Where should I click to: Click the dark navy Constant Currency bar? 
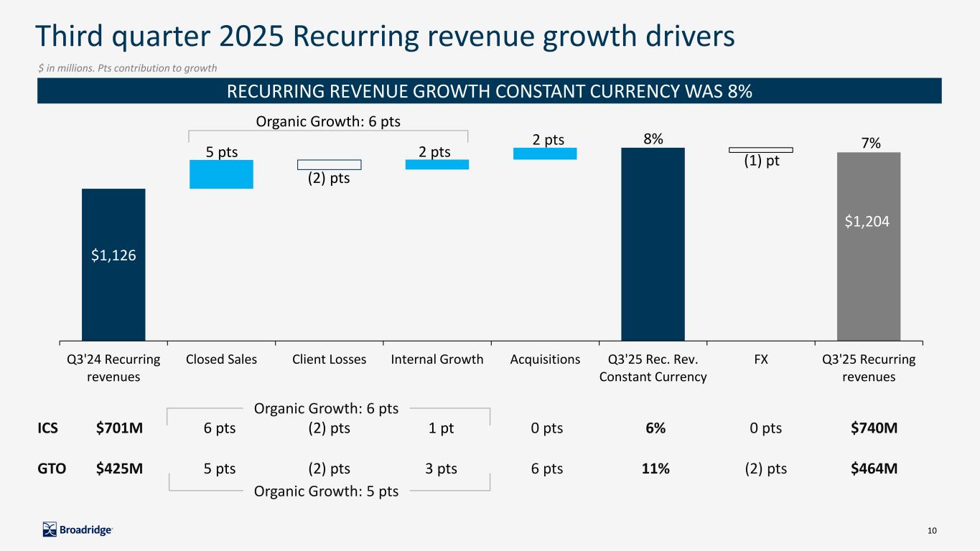pos(653,244)
